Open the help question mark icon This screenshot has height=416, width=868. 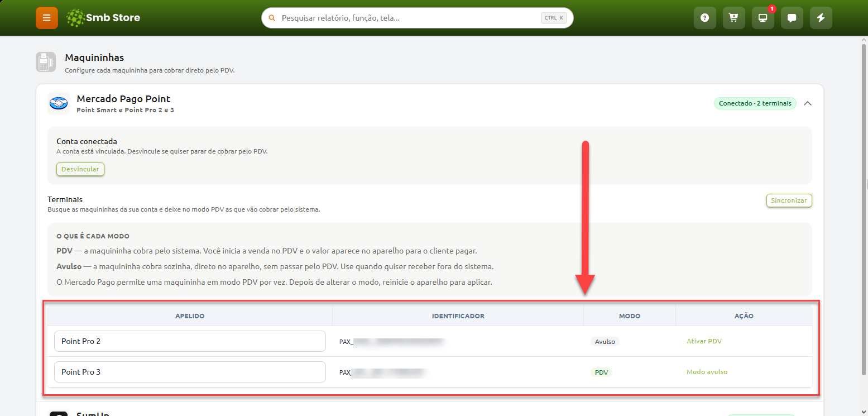(704, 18)
